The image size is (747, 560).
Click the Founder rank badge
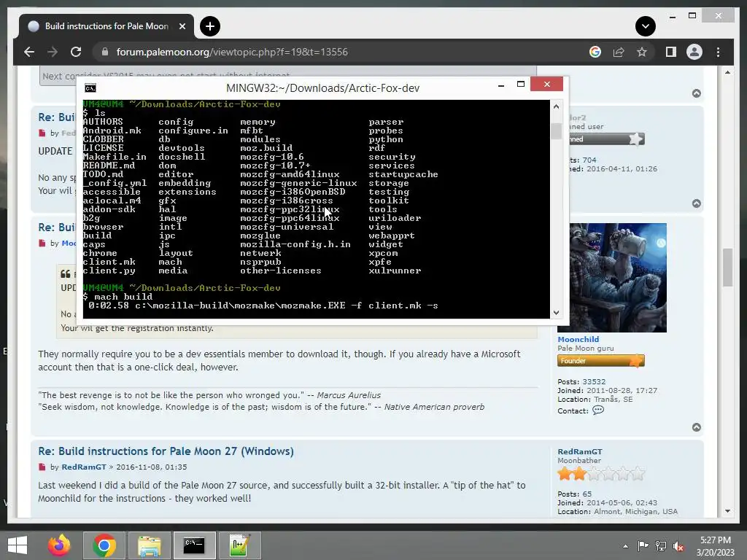[601, 361]
